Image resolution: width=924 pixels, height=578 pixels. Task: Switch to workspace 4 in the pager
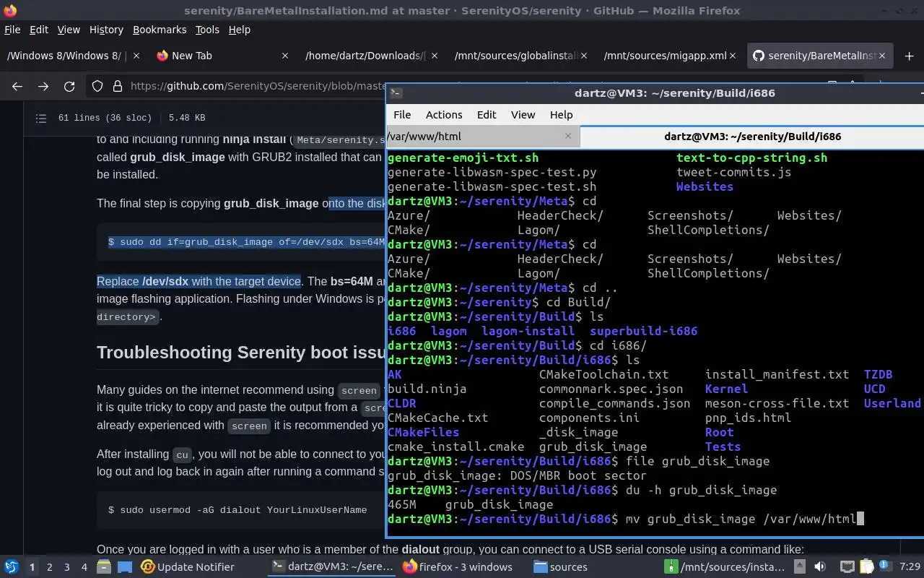[84, 567]
